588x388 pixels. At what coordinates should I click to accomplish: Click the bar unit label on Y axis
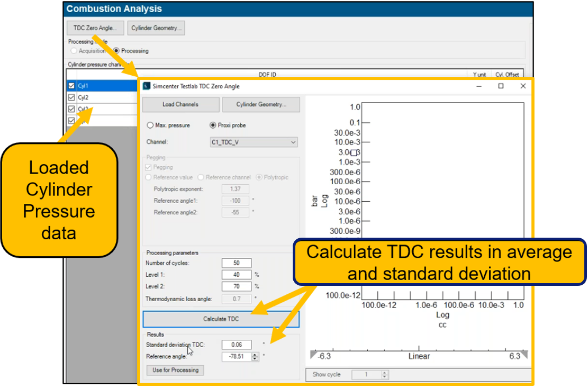(314, 201)
